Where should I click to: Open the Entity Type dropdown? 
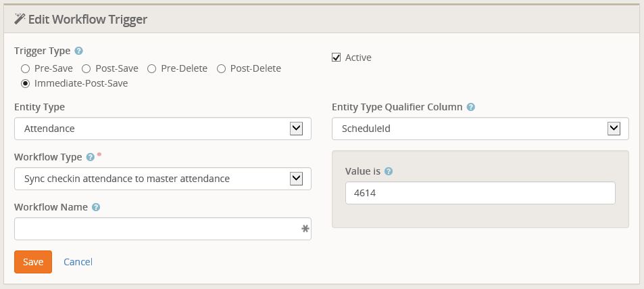click(162, 129)
